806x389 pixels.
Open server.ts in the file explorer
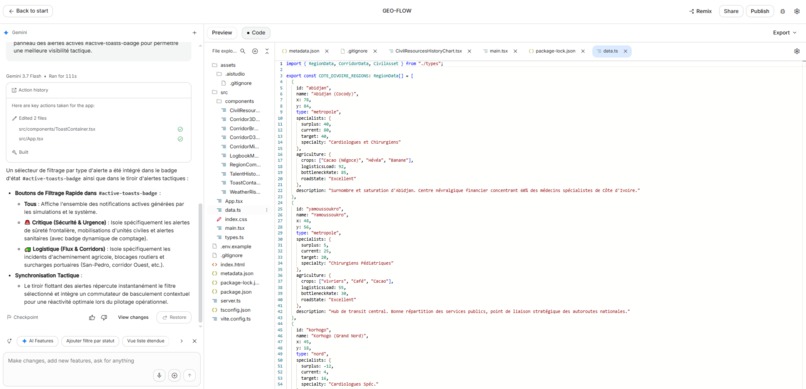coord(229,301)
